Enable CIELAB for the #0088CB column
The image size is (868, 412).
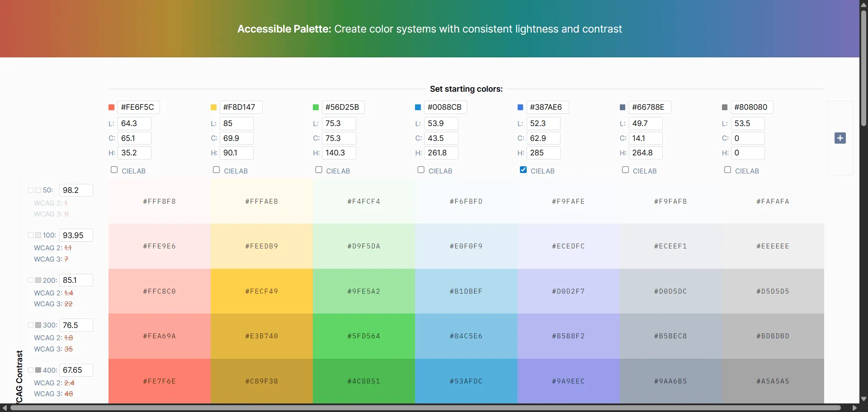pos(421,170)
